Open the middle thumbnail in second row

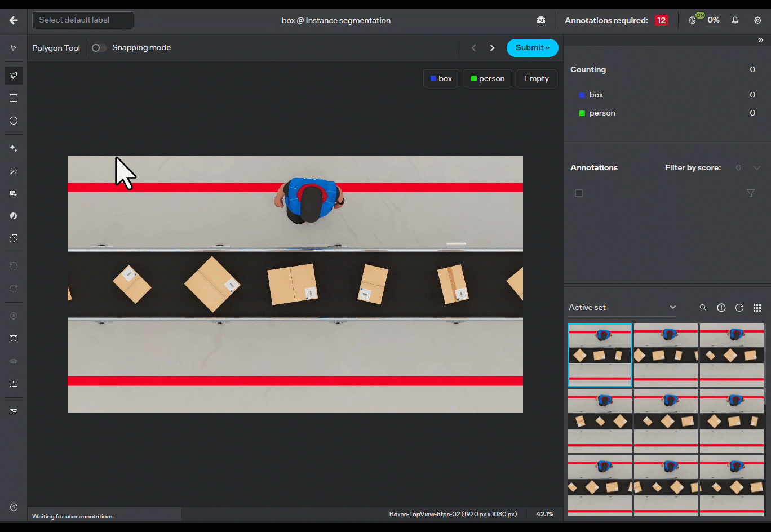tap(666, 421)
